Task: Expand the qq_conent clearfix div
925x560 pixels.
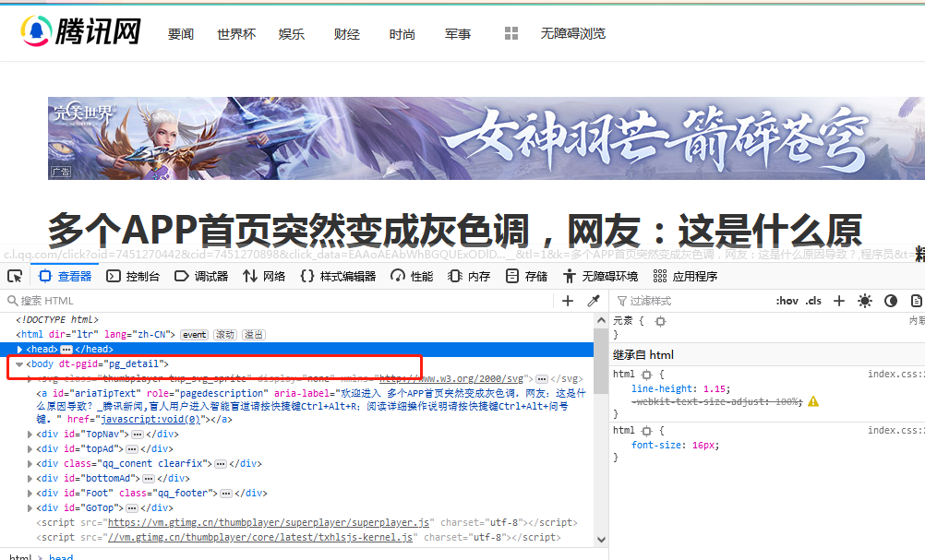Action: coord(30,464)
